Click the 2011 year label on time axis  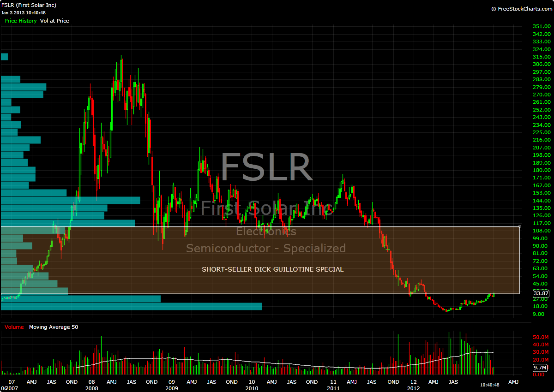333,388
